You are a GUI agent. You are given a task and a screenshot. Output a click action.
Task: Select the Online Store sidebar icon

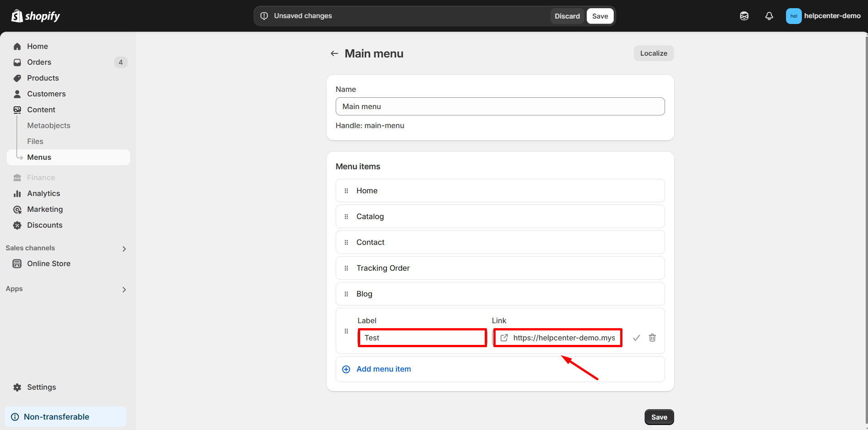(17, 263)
